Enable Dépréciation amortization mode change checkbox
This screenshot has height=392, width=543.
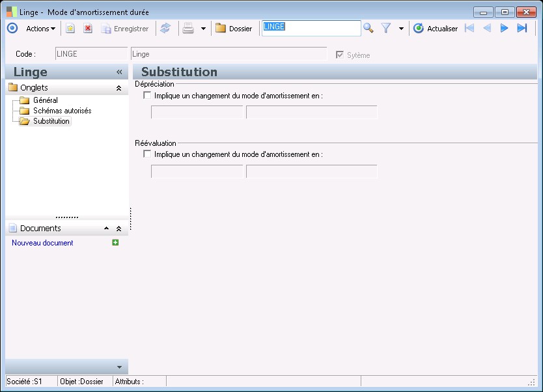(147, 95)
